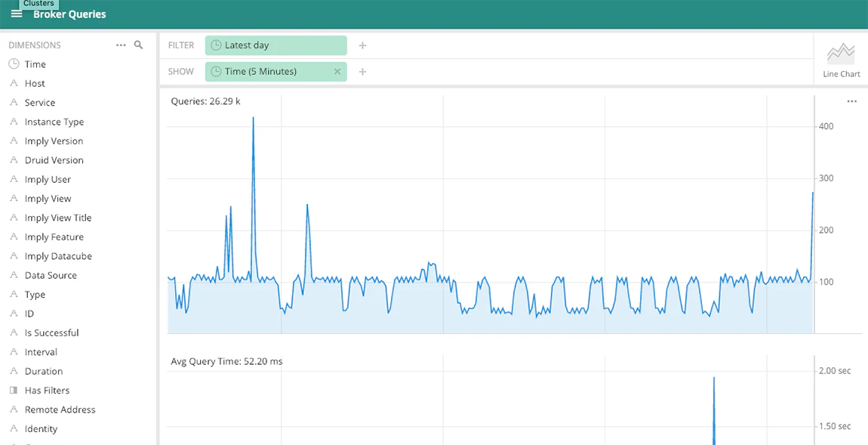Click the Clusters tab label

(39, 4)
